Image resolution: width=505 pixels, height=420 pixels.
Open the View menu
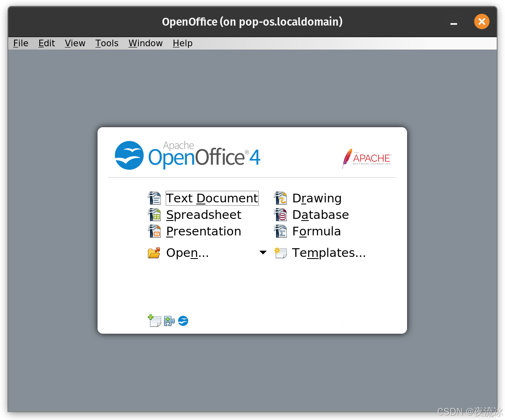pos(75,43)
